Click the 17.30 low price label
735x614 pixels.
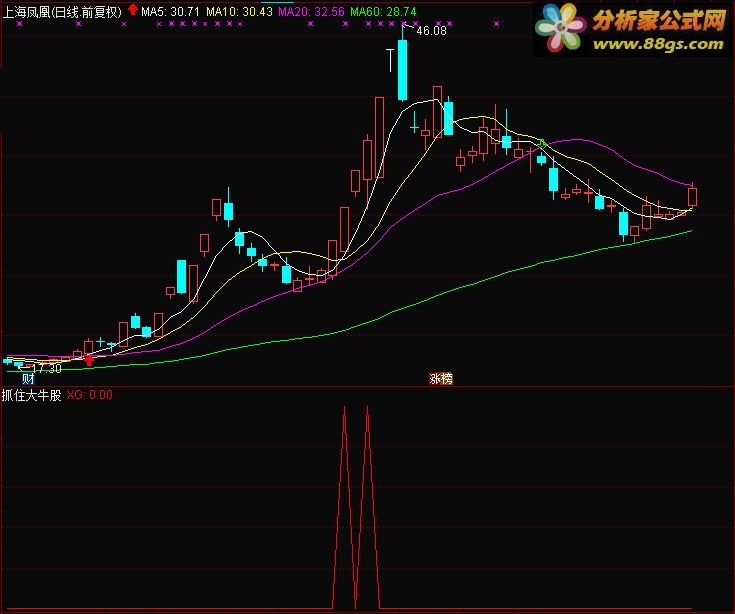46,368
